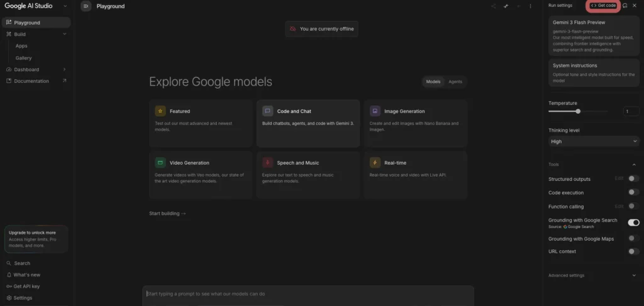
Task: Expand the Dashboard submenu arrow
Action: coord(65,69)
